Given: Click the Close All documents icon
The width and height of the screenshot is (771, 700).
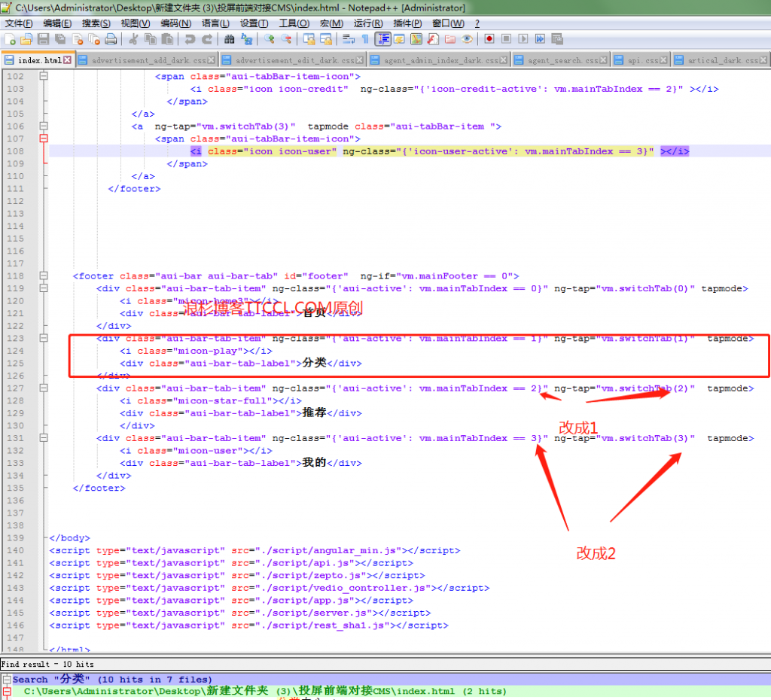Looking at the screenshot, I should (x=94, y=39).
